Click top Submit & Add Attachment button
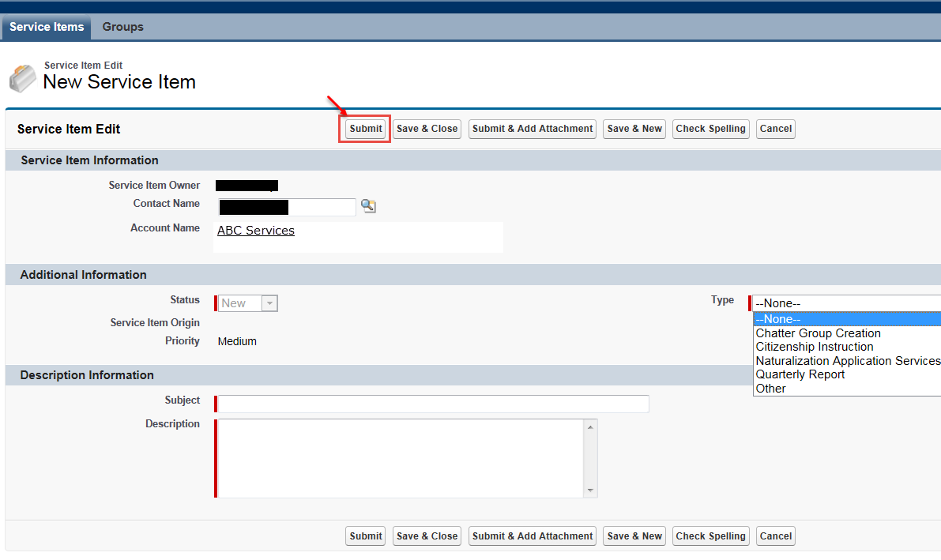 coord(533,129)
